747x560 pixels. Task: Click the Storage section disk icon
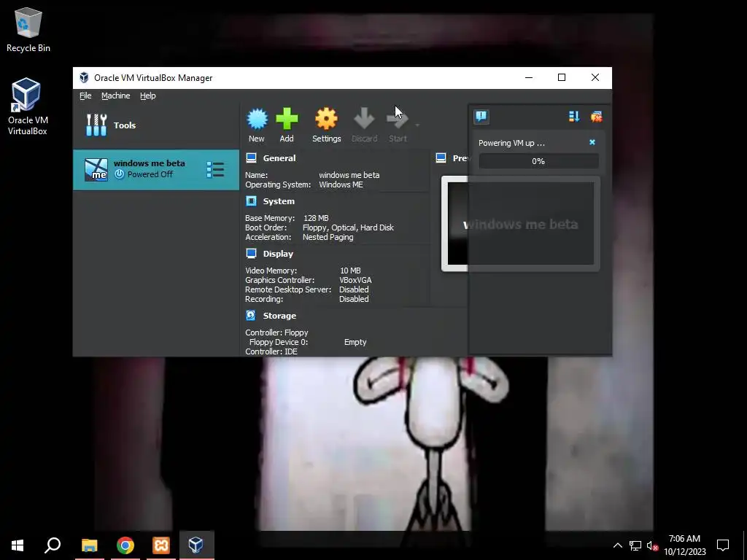click(x=251, y=315)
